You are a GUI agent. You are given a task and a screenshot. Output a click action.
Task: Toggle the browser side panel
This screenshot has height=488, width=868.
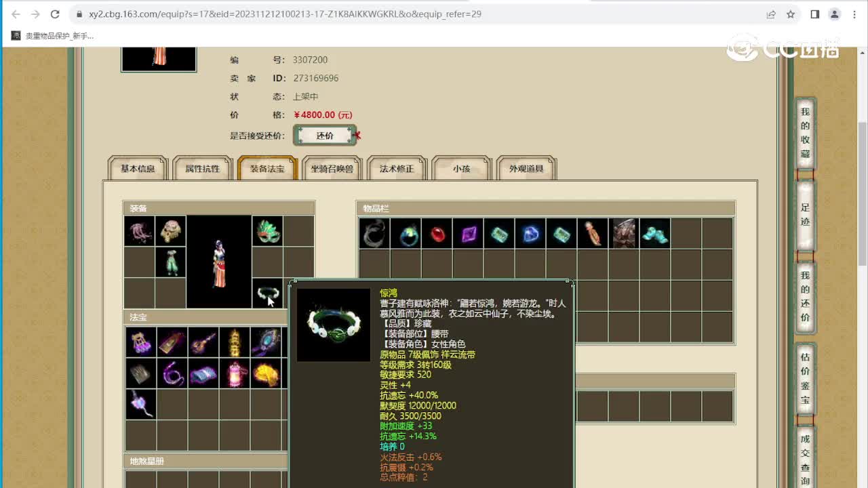pos(815,14)
